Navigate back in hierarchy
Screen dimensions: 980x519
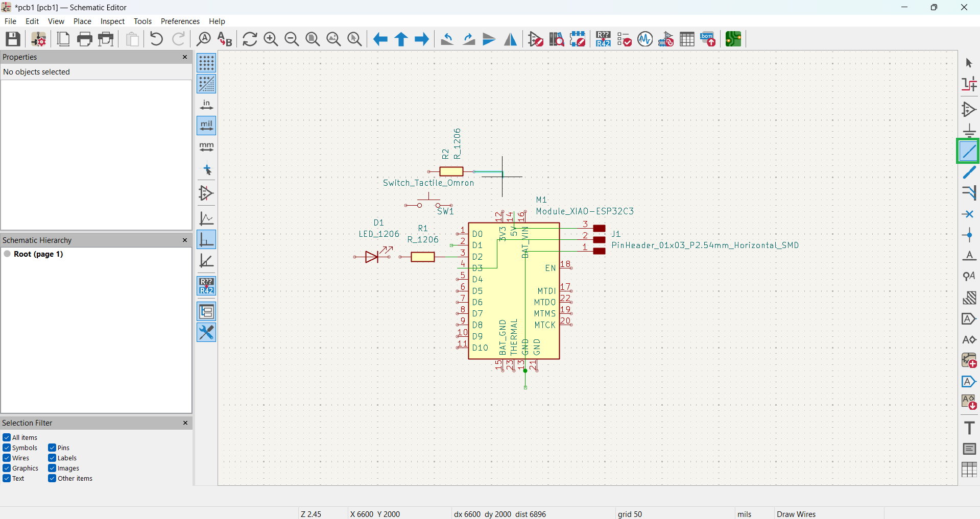tap(380, 39)
